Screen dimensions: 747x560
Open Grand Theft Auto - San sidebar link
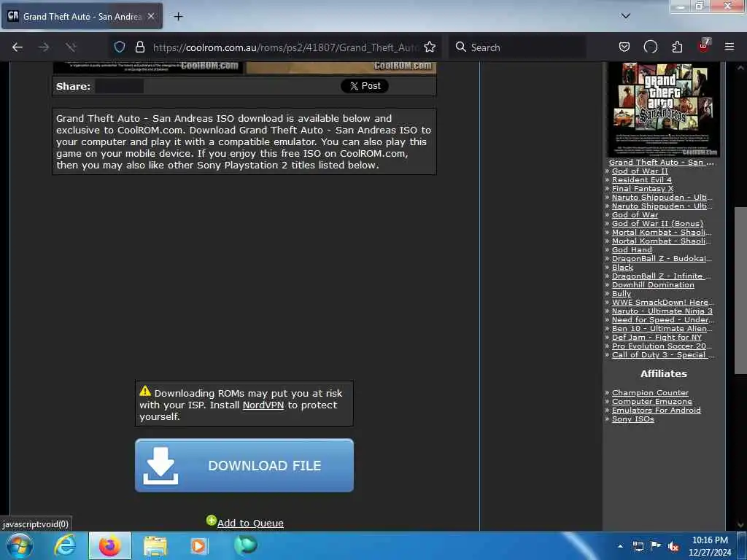661,163
